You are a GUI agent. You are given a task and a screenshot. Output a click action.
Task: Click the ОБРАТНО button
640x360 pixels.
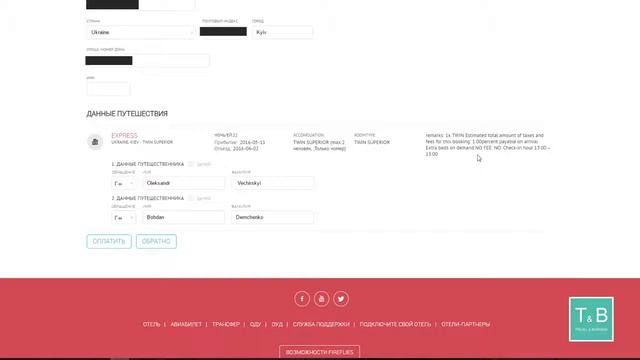156,242
